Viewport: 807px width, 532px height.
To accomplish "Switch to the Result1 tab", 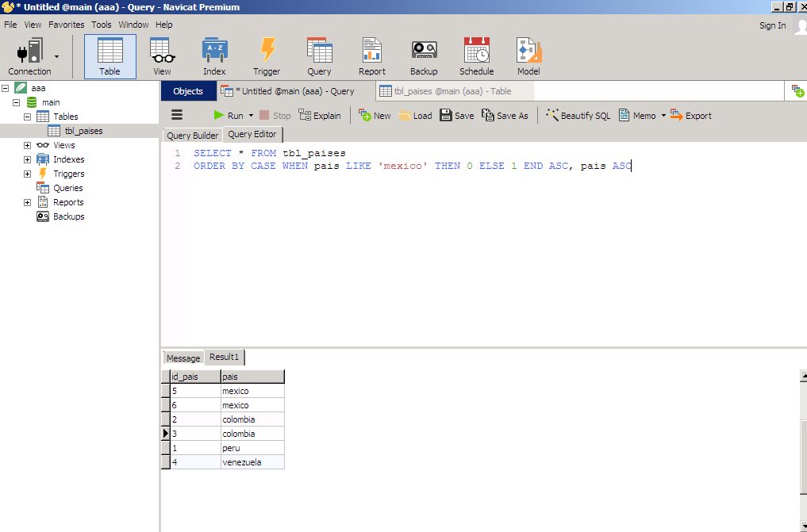I will [x=225, y=357].
